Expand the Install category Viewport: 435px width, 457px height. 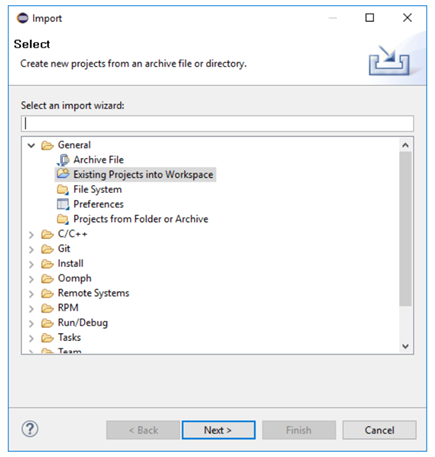31,264
